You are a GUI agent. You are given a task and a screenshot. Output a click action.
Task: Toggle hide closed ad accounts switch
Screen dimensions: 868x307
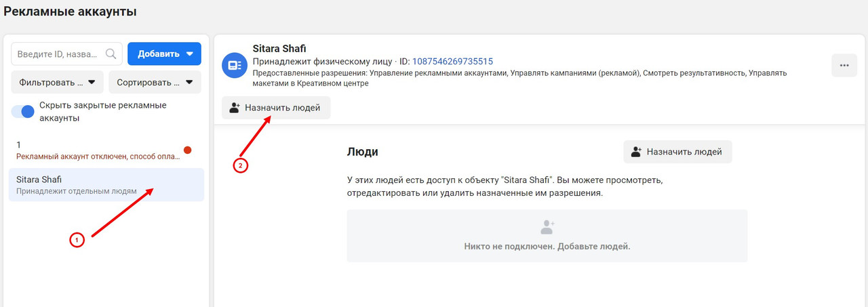pos(22,112)
